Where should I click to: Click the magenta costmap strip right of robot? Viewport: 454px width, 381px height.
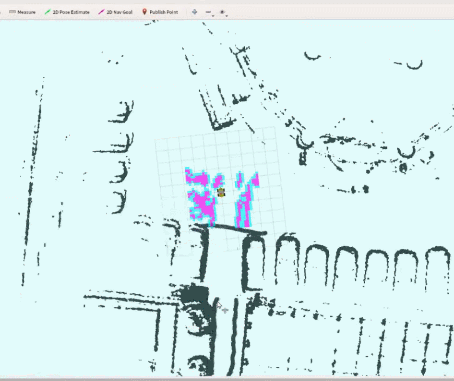246,200
